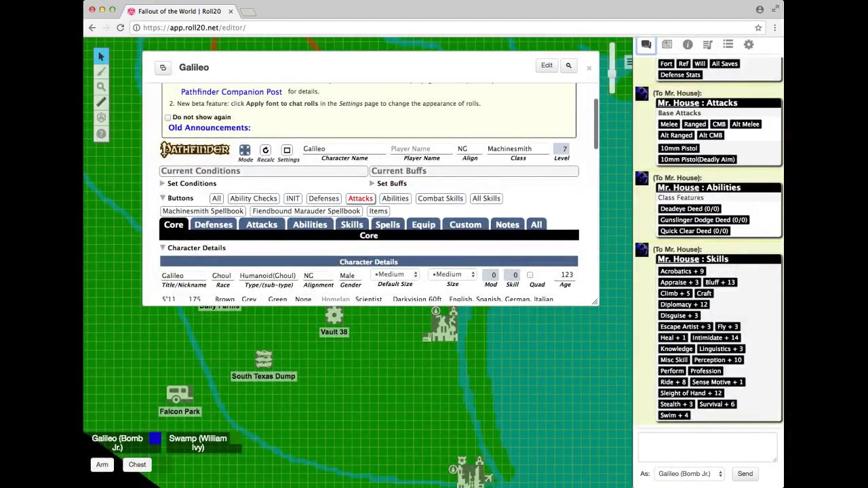Switch to the Core sheet tab
Viewport: 868px width, 488px height.
pyautogui.click(x=174, y=224)
